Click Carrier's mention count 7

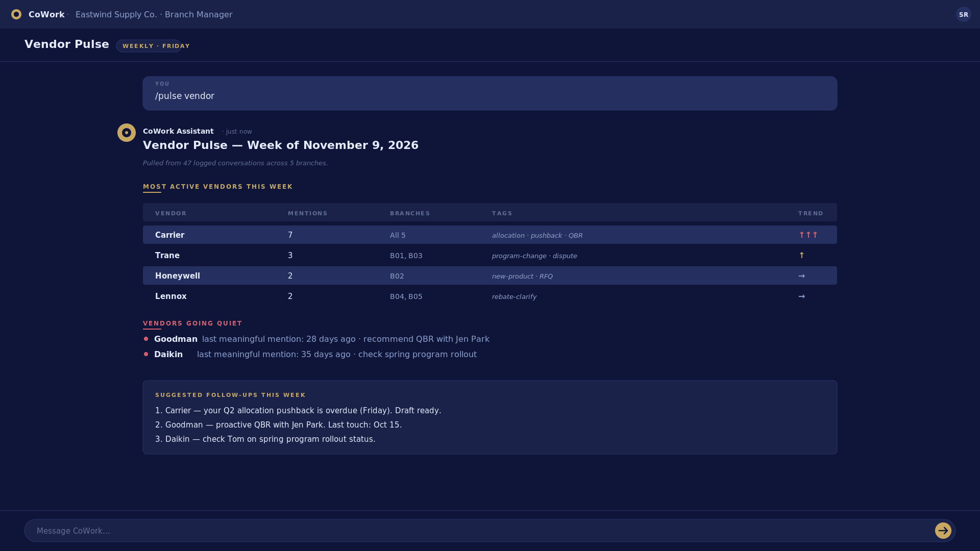click(x=290, y=235)
